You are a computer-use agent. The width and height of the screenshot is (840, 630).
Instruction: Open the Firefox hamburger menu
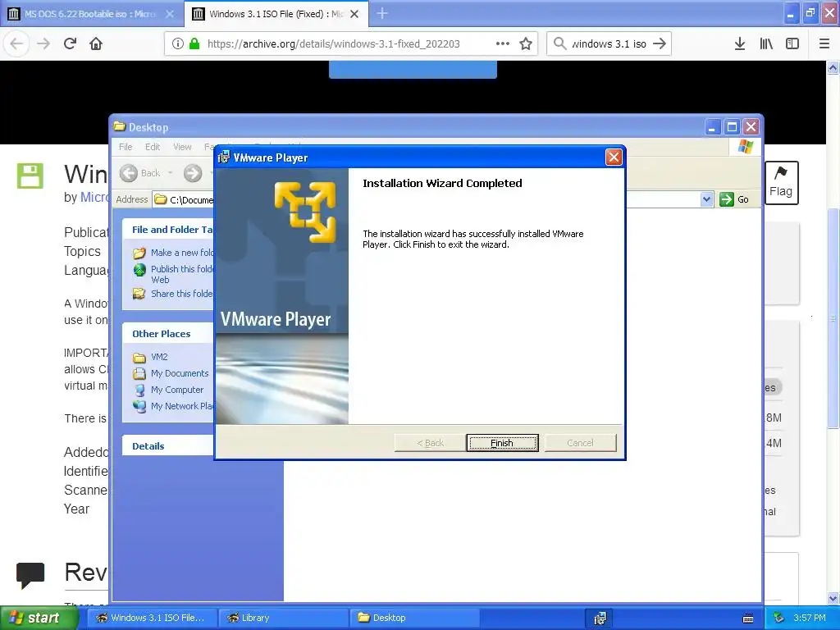(x=824, y=44)
